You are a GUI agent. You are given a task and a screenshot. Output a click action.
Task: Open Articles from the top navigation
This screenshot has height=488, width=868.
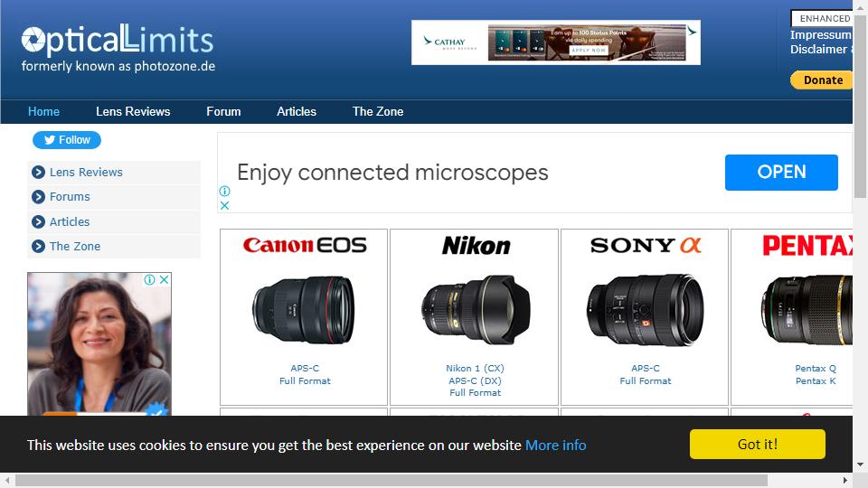tap(297, 112)
